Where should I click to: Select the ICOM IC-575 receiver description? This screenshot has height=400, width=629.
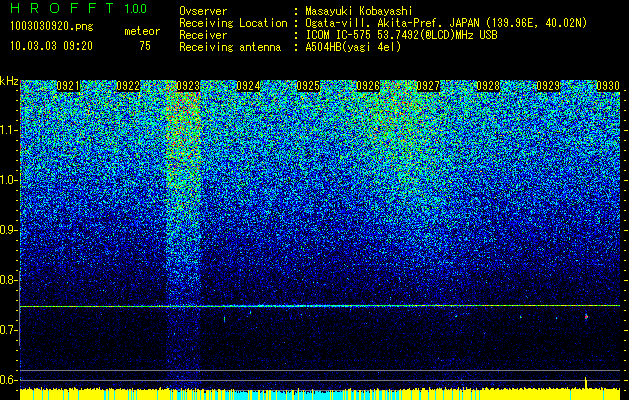click(x=401, y=35)
